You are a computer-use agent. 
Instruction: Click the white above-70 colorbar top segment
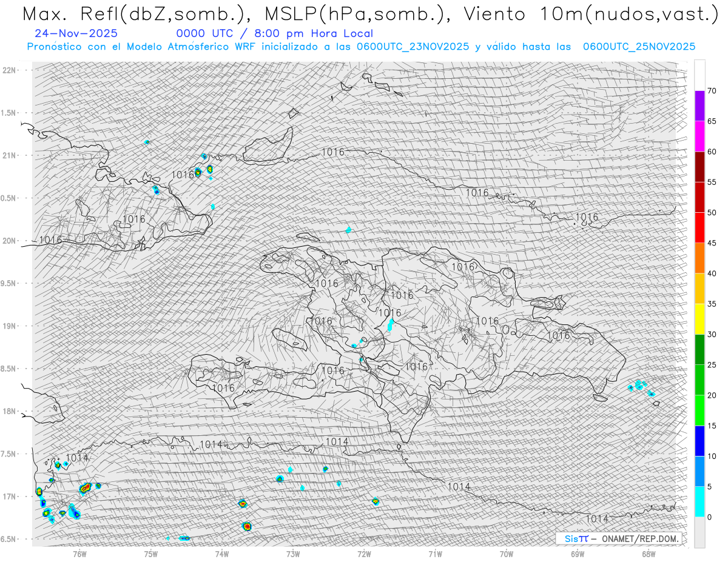(699, 75)
